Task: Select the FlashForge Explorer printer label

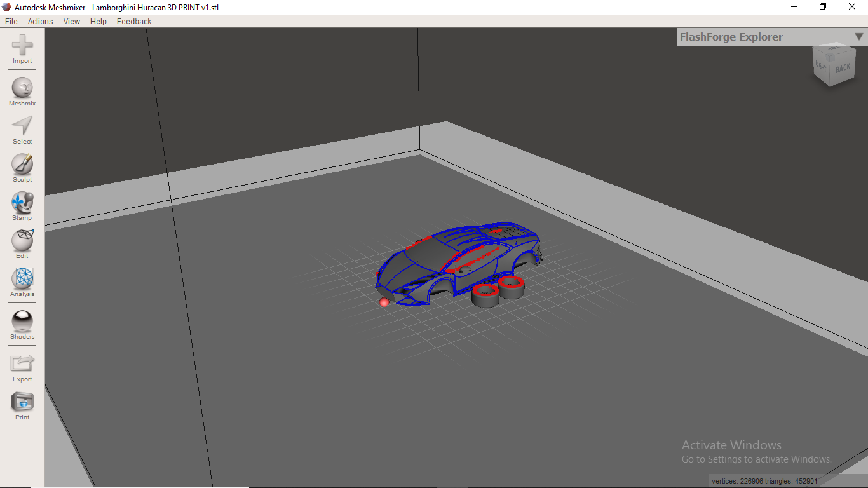Action: tap(731, 37)
